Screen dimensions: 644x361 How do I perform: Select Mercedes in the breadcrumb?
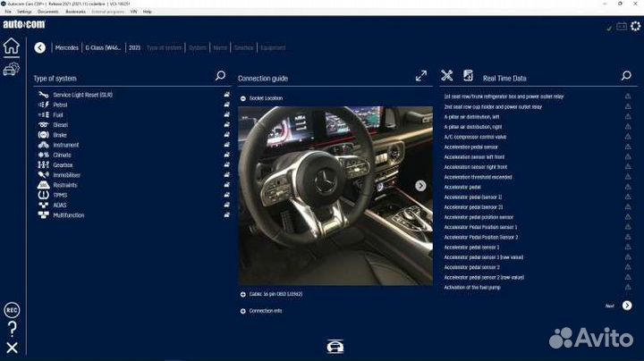tap(66, 47)
